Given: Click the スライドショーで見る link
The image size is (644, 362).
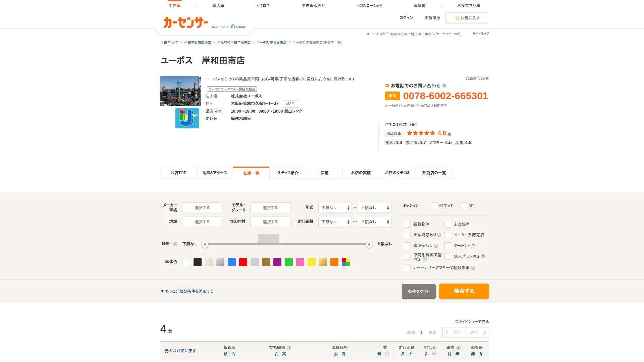Looking at the screenshot, I should coord(472,322).
